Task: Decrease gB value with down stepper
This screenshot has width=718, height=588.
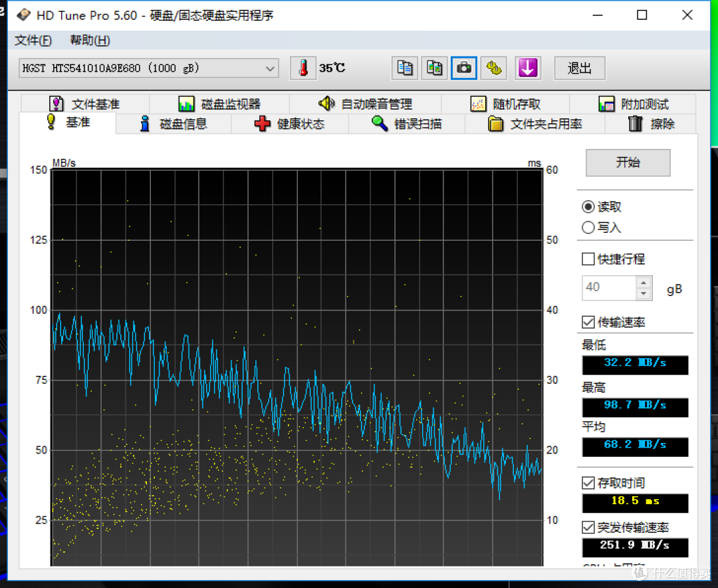Action: (x=644, y=293)
